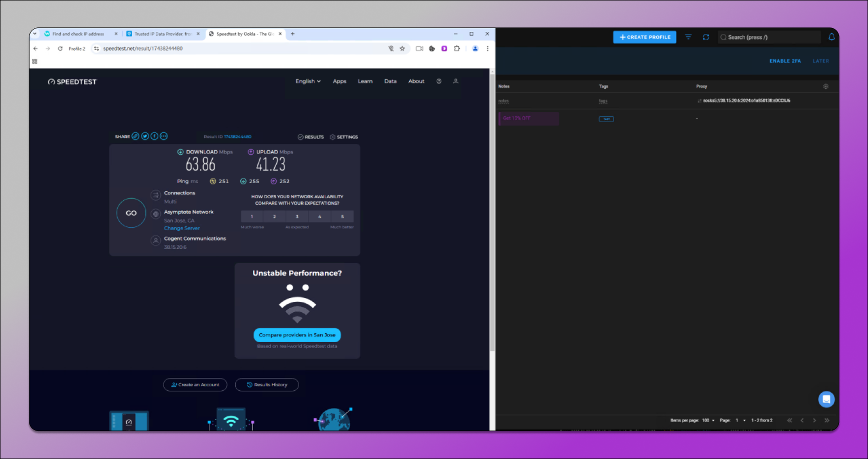868x459 pixels.
Task: Rate network availability as 5
Action: click(x=342, y=216)
